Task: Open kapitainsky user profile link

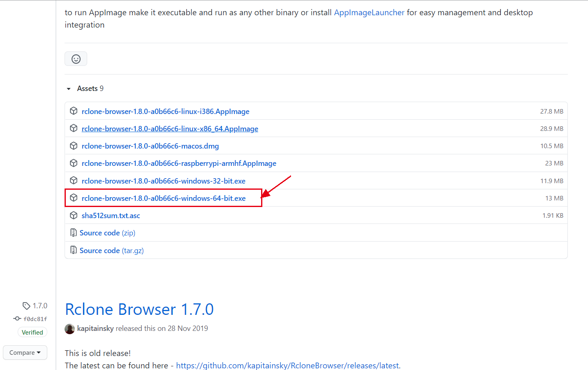Action: click(95, 328)
